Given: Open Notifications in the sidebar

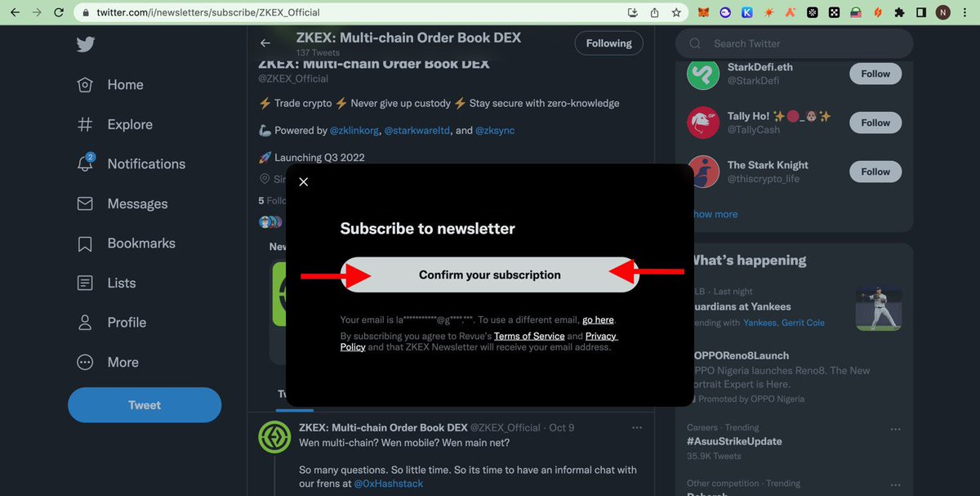Looking at the screenshot, I should pyautogui.click(x=131, y=163).
